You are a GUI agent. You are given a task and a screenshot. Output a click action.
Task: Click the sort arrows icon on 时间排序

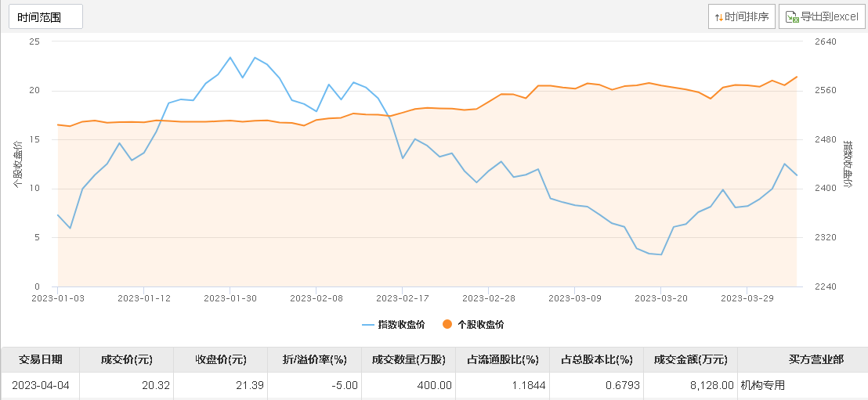(x=718, y=16)
